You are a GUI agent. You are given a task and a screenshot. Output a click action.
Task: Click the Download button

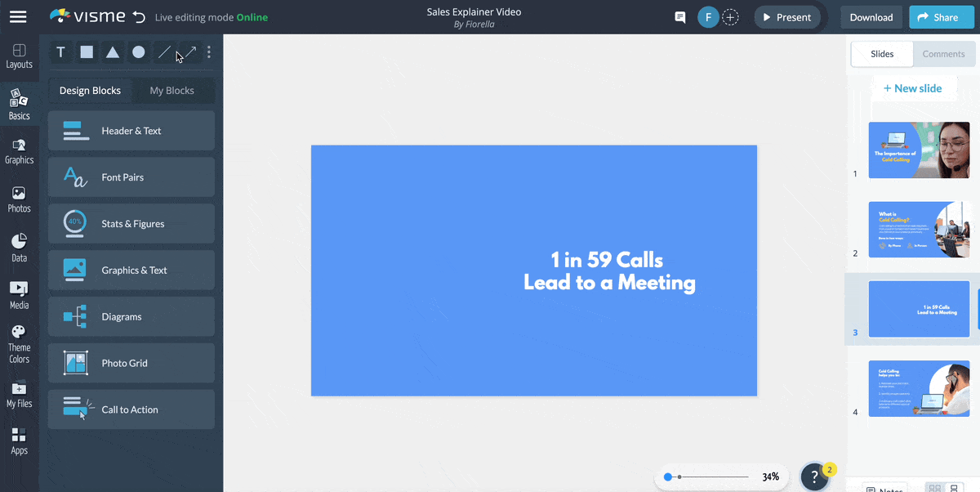point(871,16)
